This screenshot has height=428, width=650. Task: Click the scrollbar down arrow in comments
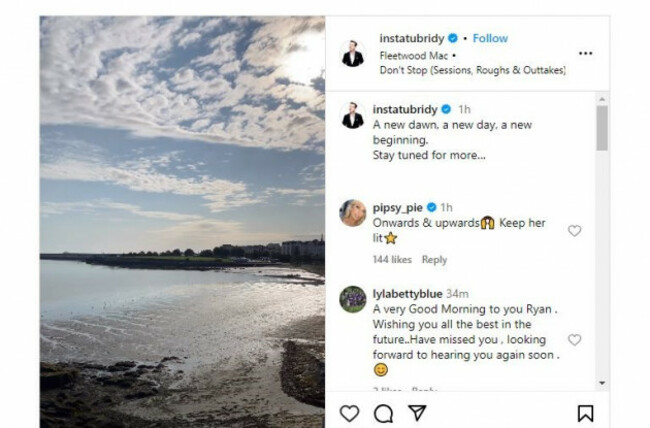tap(601, 382)
